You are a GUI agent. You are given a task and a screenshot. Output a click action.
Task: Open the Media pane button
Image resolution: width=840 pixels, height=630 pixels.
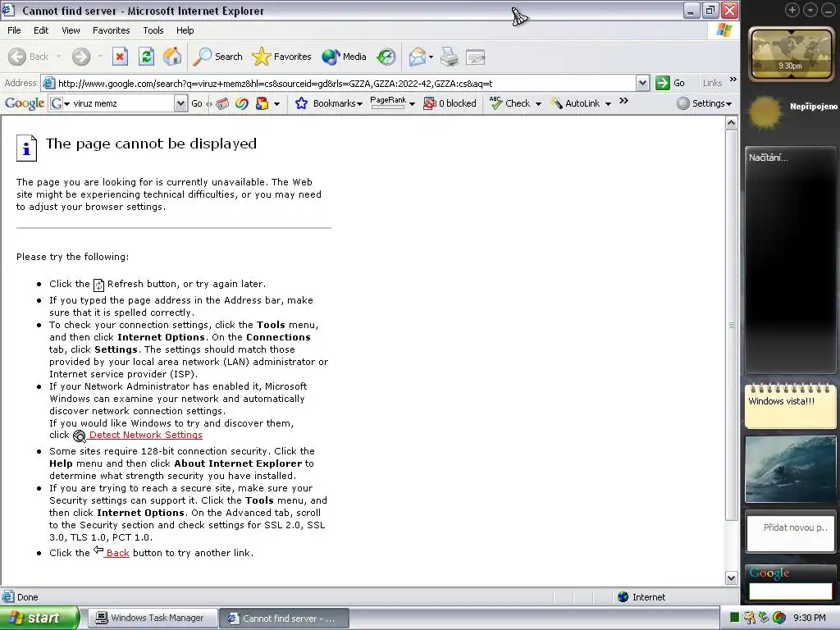(344, 57)
